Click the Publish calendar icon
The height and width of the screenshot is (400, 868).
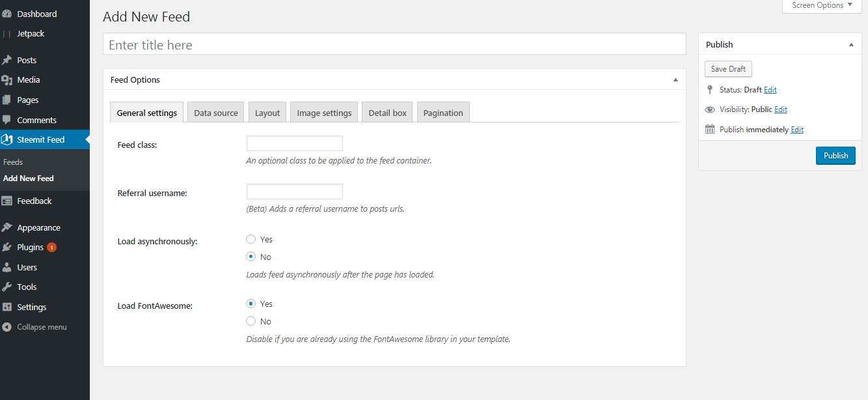click(710, 129)
